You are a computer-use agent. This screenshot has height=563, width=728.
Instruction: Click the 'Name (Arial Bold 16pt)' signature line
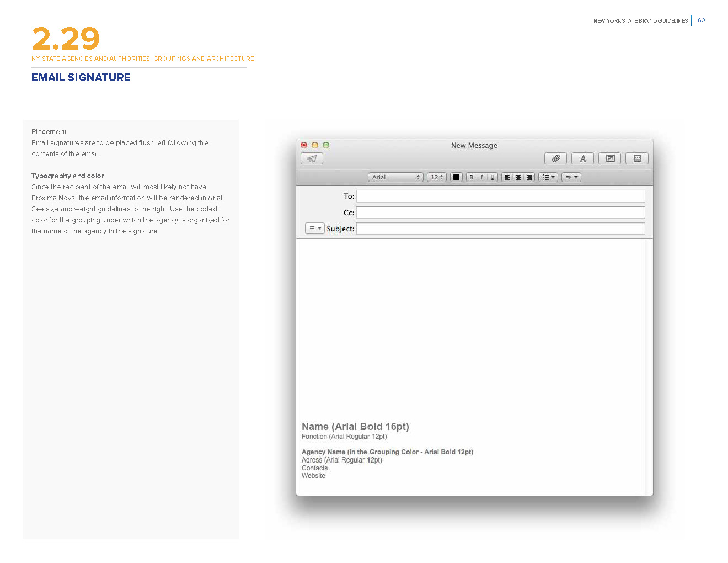click(355, 427)
